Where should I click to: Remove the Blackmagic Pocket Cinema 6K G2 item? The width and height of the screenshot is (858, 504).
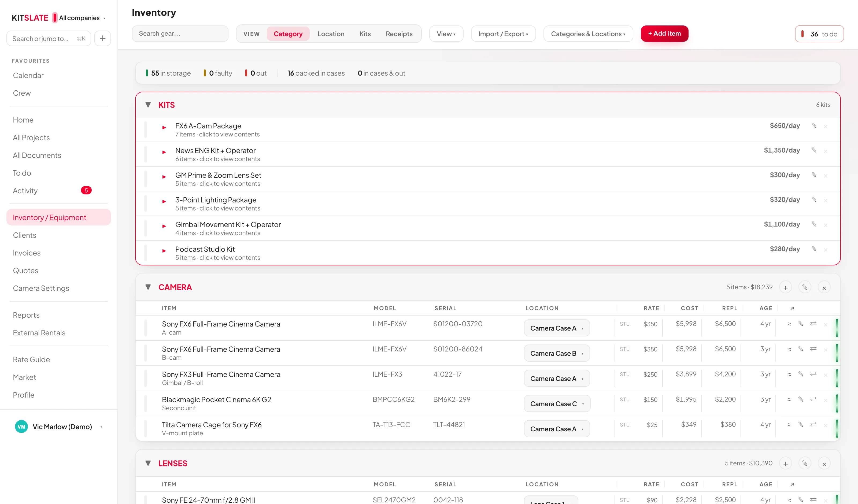click(825, 400)
